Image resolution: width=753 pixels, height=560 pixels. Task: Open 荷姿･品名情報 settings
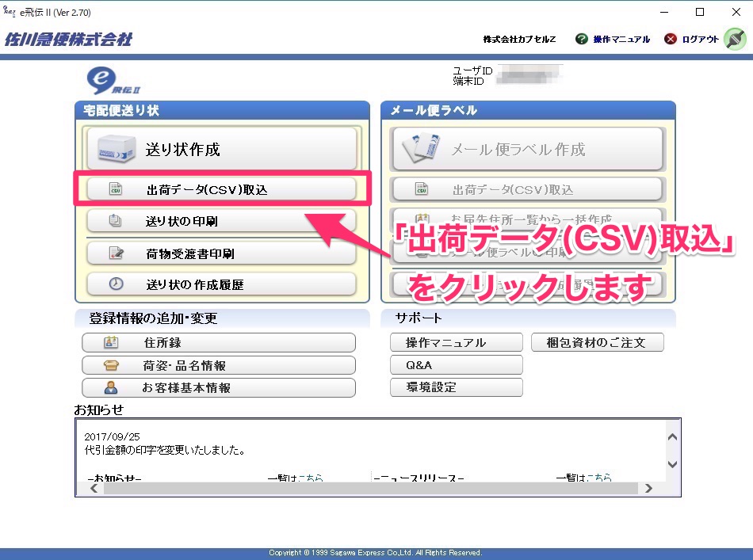point(218,365)
